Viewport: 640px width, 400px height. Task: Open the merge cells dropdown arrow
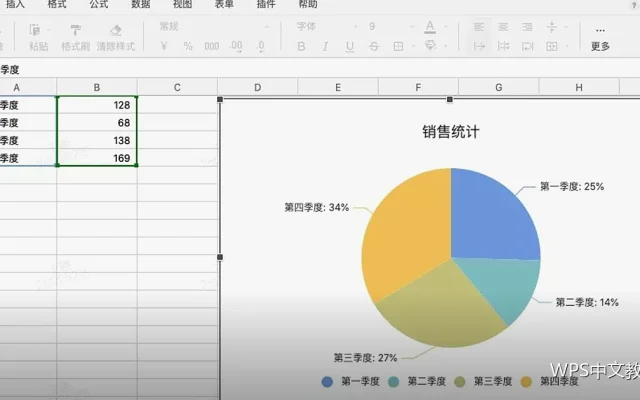(567, 46)
